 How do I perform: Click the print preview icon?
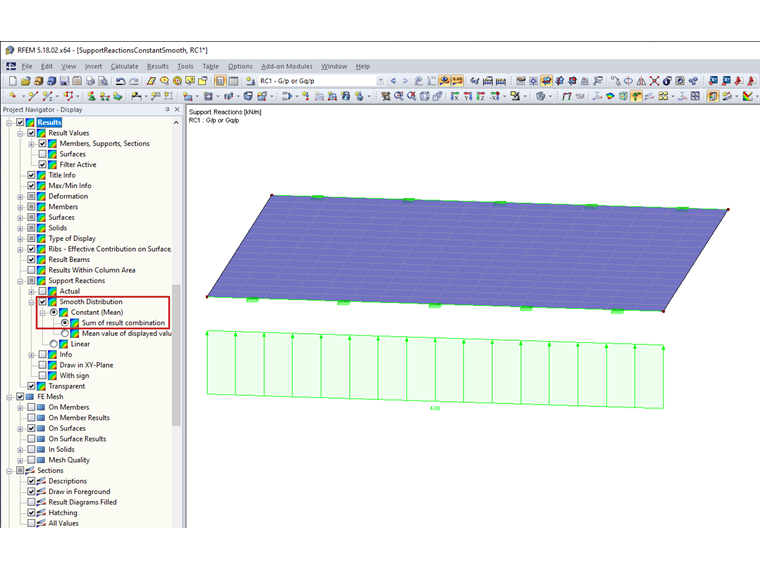(103, 81)
